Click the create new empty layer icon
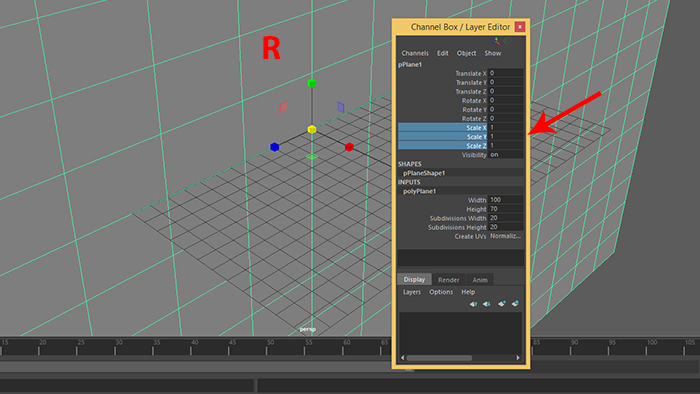Screen dimensions: 700x394 pyautogui.click(x=502, y=304)
